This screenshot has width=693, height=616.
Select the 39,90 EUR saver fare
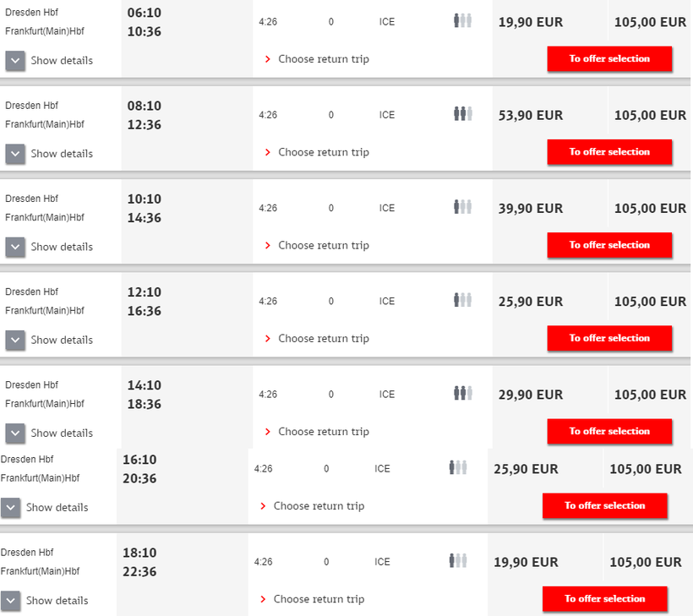click(x=530, y=209)
